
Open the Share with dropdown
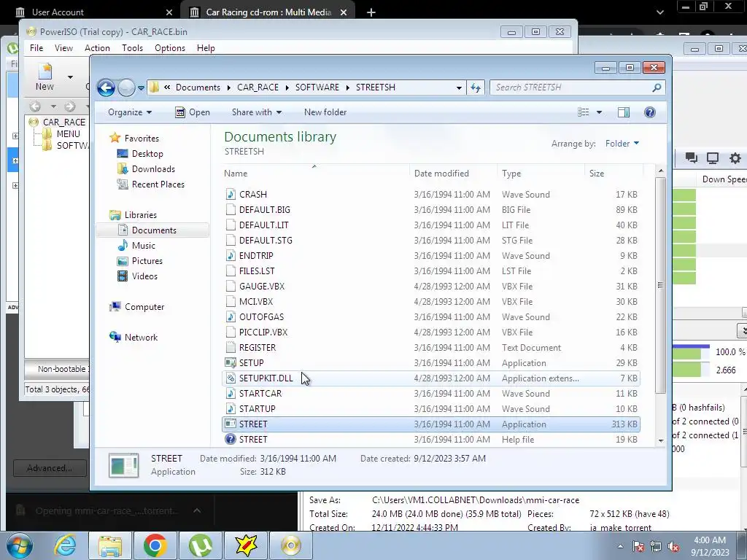pos(256,112)
